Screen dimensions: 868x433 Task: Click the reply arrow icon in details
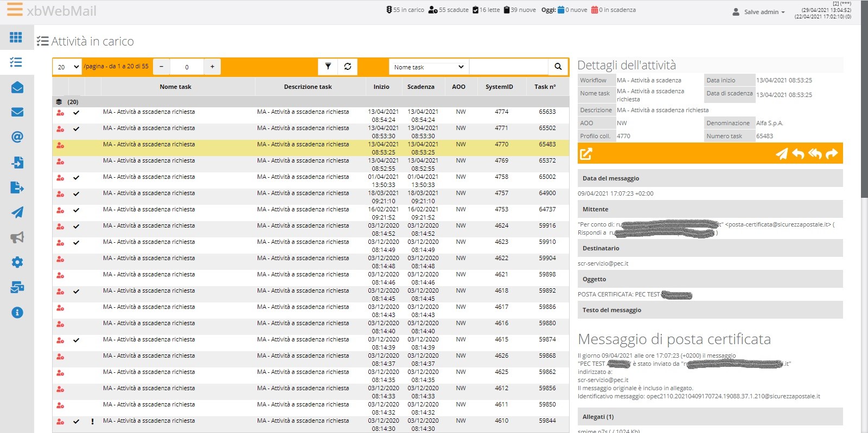pos(797,154)
